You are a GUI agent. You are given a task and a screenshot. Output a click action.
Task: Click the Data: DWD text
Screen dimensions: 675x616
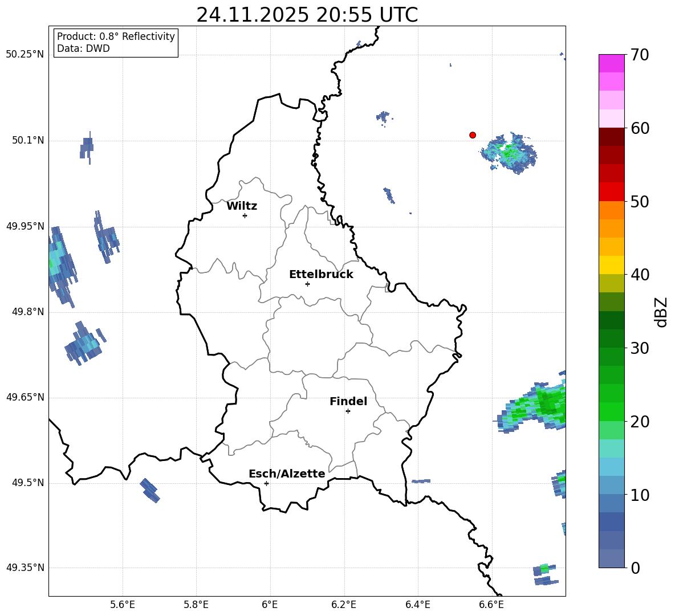83,48
